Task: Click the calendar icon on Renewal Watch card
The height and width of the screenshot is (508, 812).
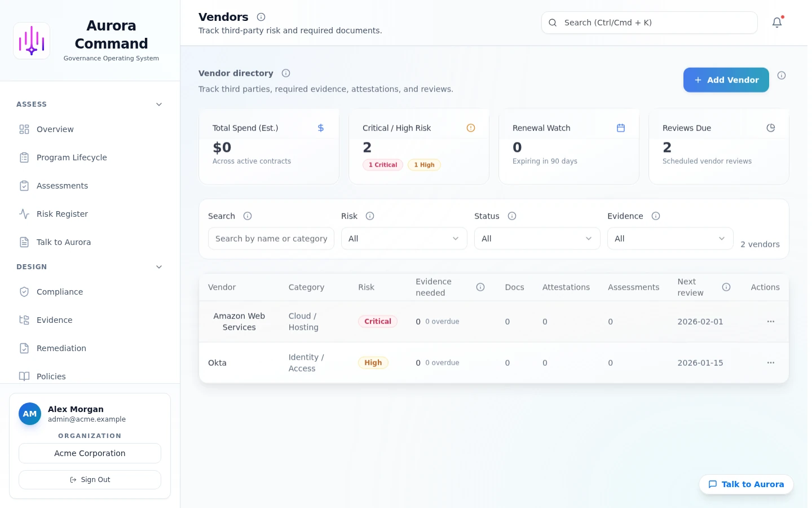Action: coord(621,128)
